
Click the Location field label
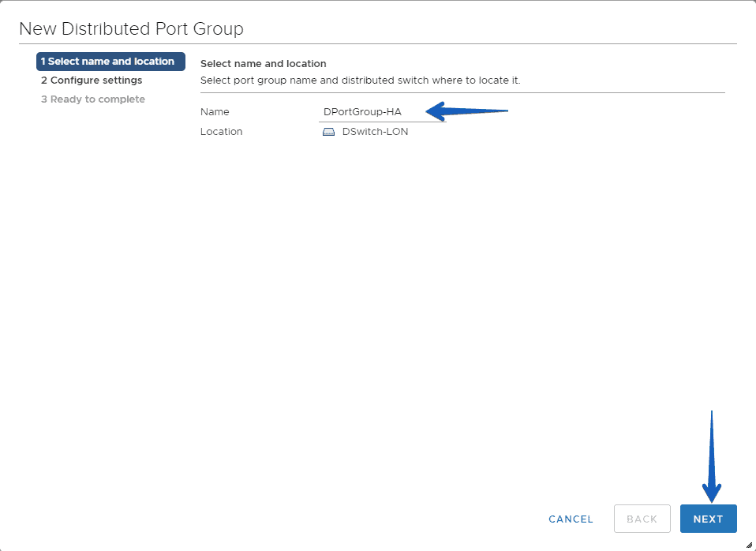click(221, 131)
